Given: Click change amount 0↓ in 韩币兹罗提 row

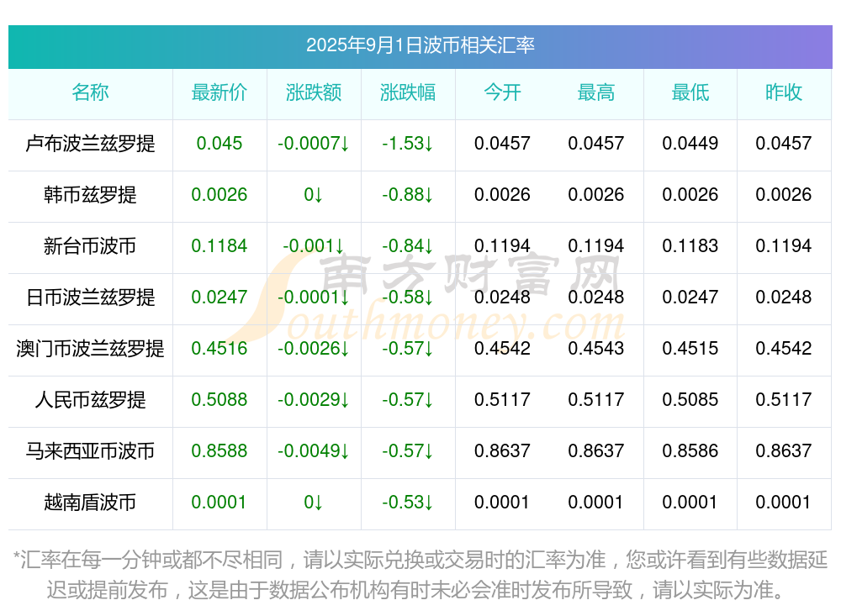Looking at the screenshot, I should (314, 195).
